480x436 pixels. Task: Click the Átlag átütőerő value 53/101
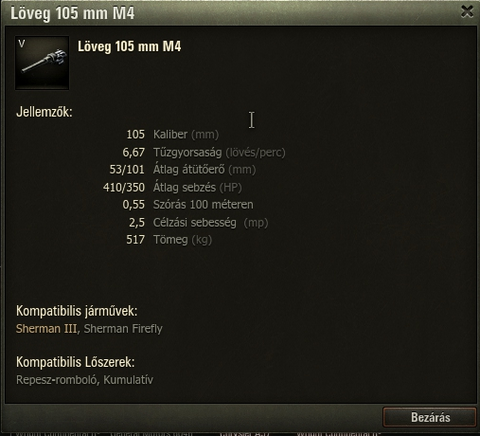[127, 170]
